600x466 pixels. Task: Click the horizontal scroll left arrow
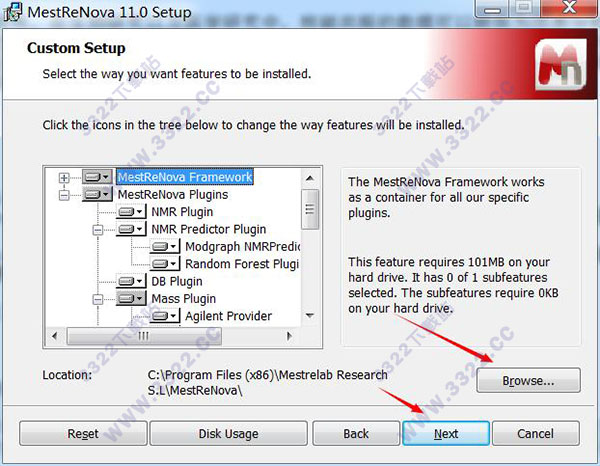[x=54, y=336]
